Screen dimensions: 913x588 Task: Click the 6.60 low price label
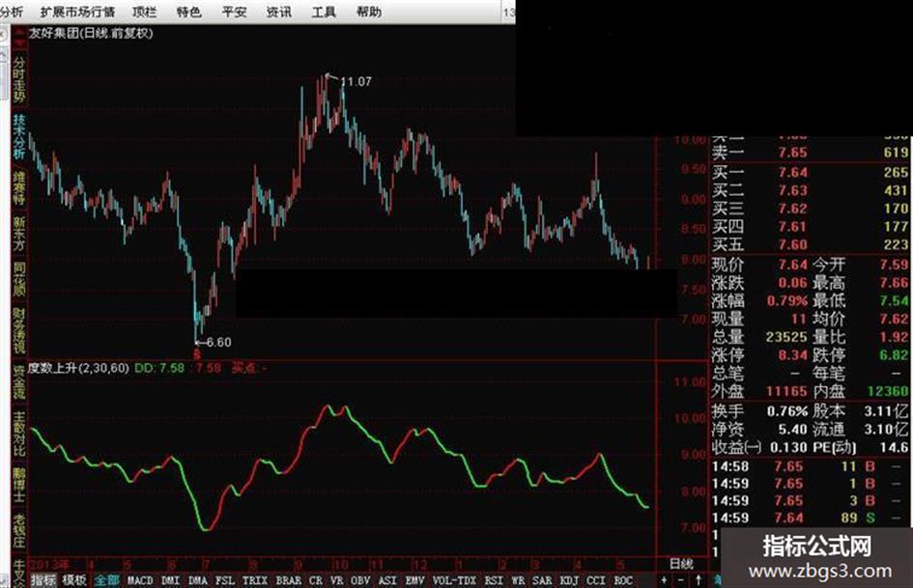(219, 343)
